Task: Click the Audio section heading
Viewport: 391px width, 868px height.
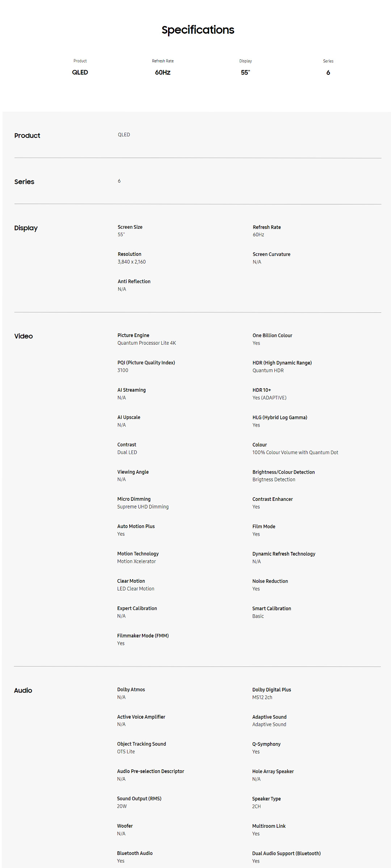Action: (23, 690)
